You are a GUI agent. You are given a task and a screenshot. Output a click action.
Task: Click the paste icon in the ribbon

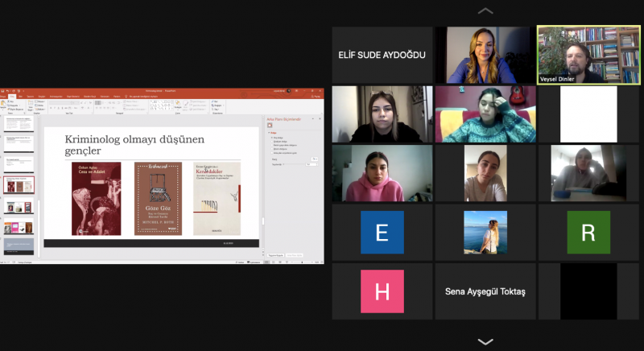click(x=4, y=105)
